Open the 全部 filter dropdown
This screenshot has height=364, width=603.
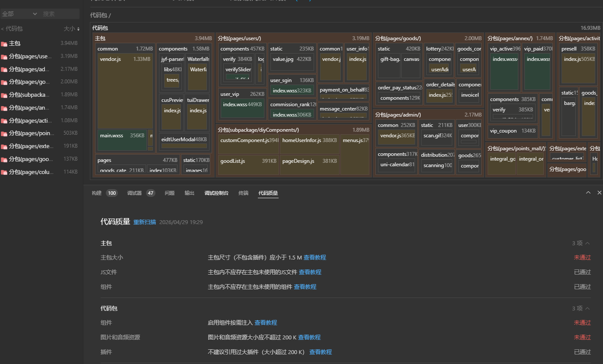click(19, 14)
